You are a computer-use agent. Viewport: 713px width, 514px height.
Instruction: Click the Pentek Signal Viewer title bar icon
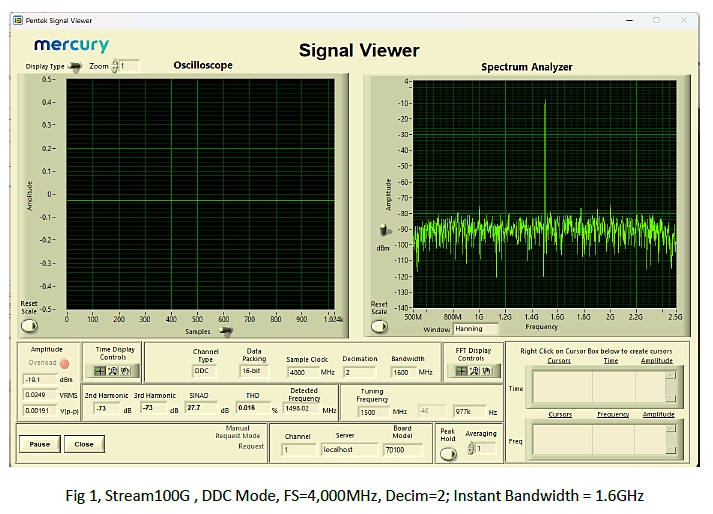(18, 20)
